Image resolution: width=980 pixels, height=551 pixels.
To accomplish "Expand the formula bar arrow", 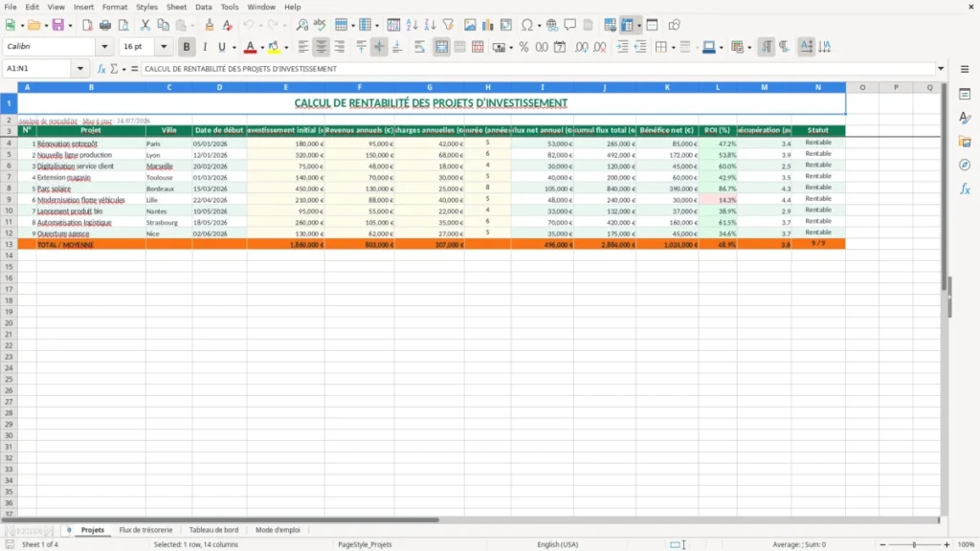I will point(941,69).
